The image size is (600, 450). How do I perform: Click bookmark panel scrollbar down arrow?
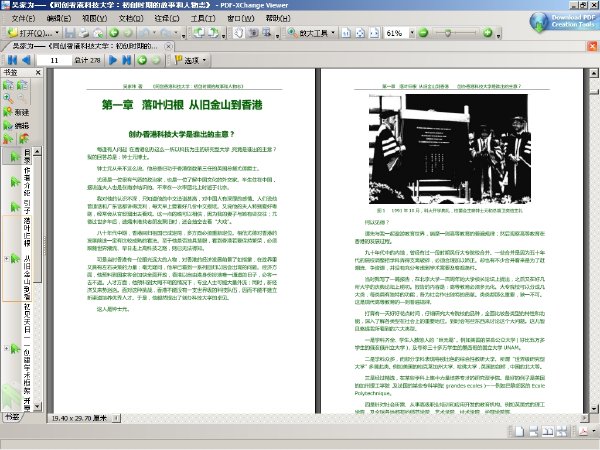click(x=37, y=406)
